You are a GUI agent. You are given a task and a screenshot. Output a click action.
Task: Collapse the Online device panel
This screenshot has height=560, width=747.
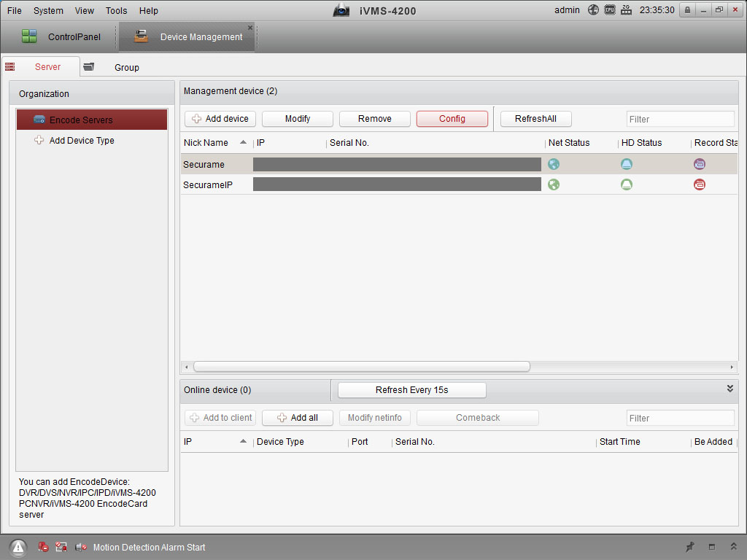point(729,389)
